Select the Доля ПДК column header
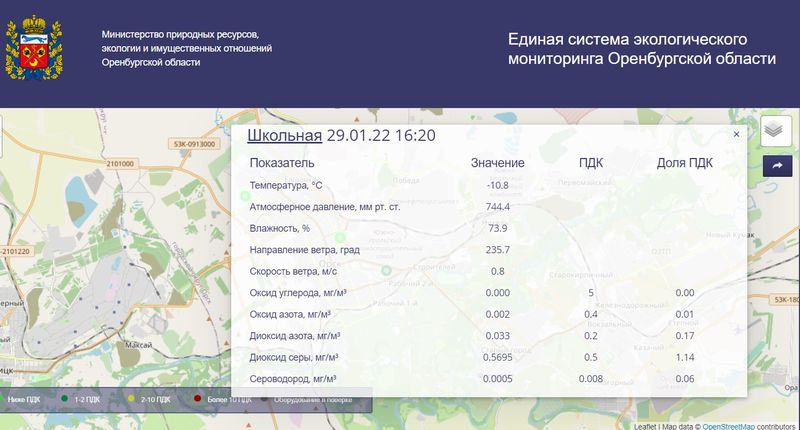This screenshot has width=800, height=430. point(684,163)
